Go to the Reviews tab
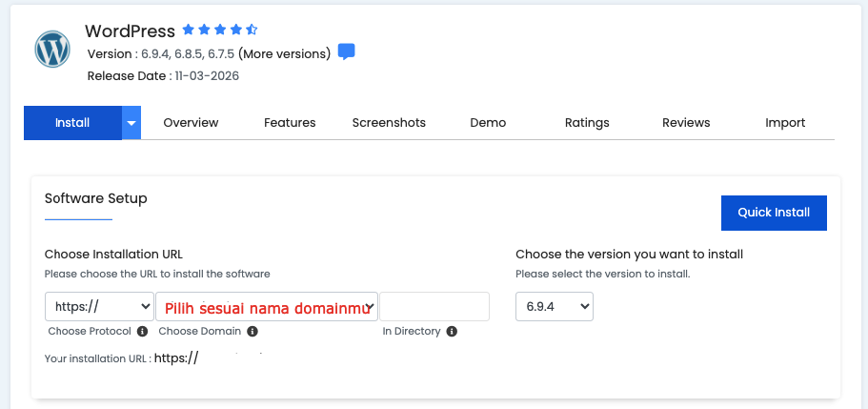Screen dimensions: 868x409 (x=686, y=122)
